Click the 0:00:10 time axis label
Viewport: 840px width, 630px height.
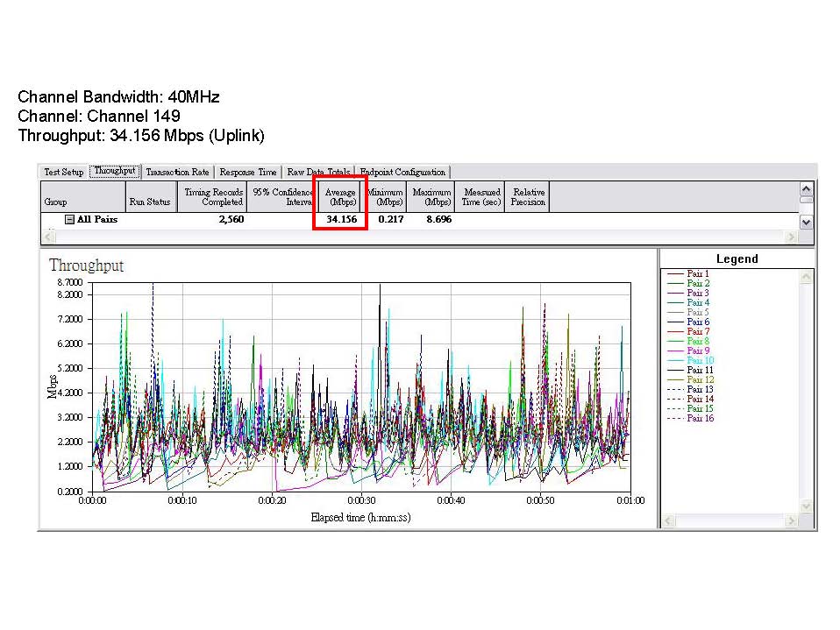click(x=182, y=500)
